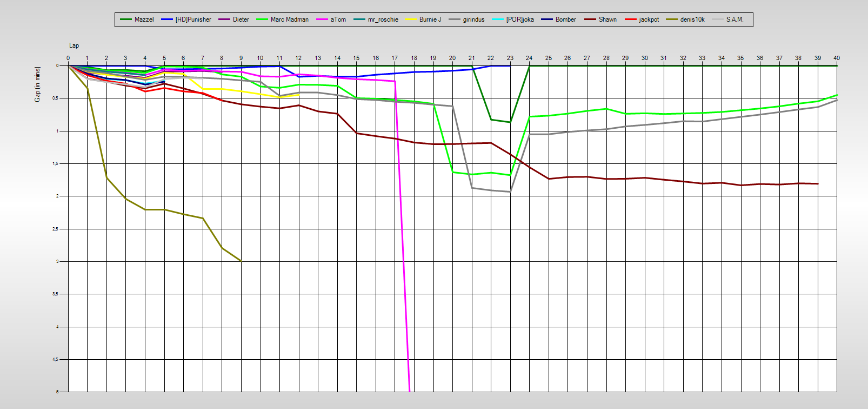This screenshot has height=409, width=868.
Task: Click the "Gap [in mins]" axis title
Action: 37,84
